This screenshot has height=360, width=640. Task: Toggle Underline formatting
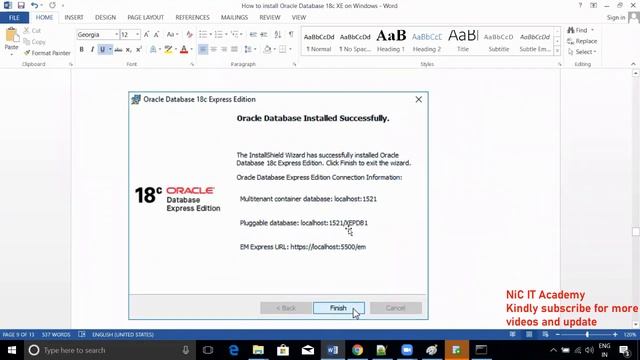coord(102,50)
